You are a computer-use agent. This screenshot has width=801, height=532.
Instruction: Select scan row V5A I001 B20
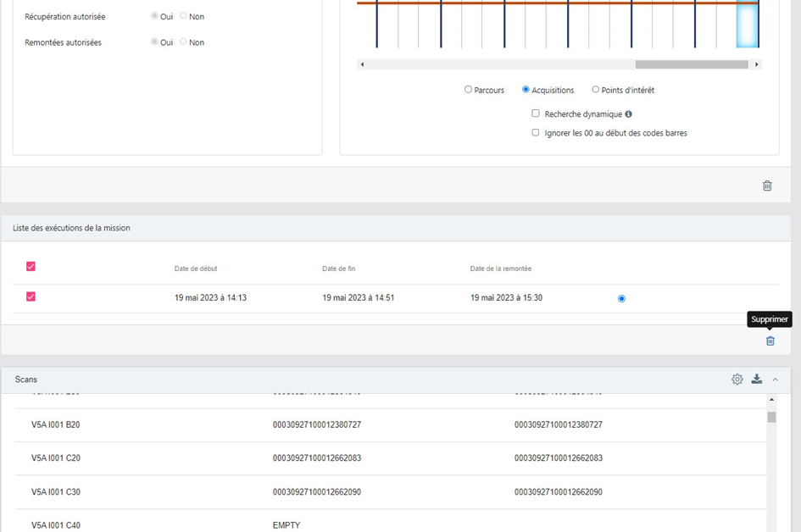(390, 424)
